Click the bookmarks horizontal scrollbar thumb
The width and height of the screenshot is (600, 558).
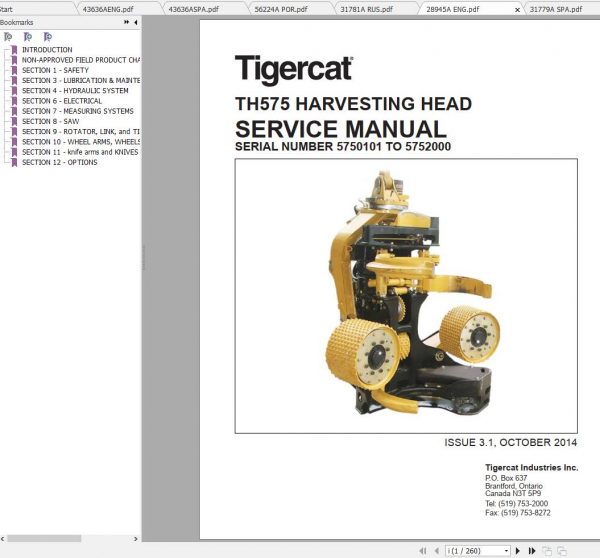tap(44, 538)
